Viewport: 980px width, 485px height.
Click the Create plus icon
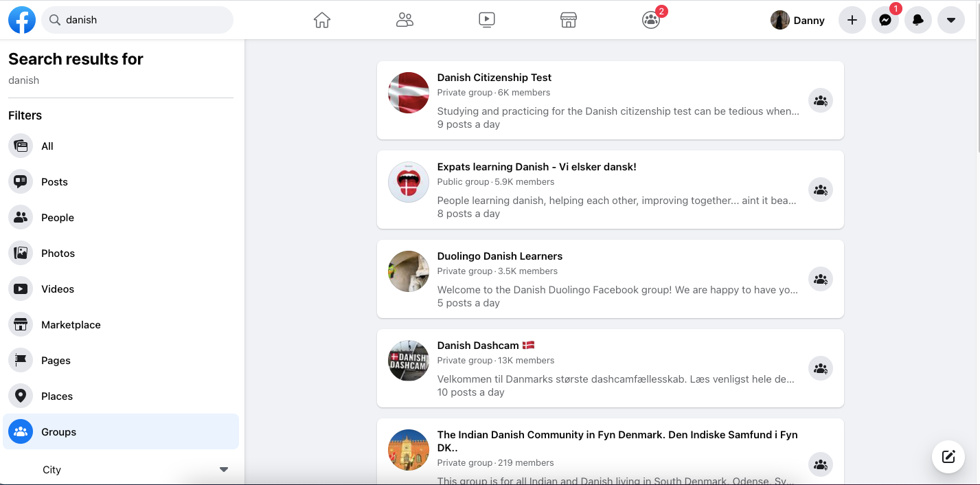click(852, 20)
